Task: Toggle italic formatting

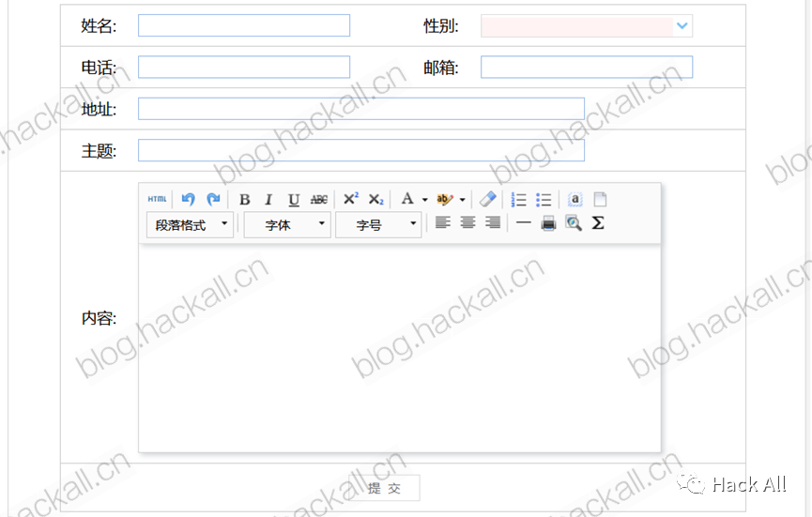Action: click(268, 199)
